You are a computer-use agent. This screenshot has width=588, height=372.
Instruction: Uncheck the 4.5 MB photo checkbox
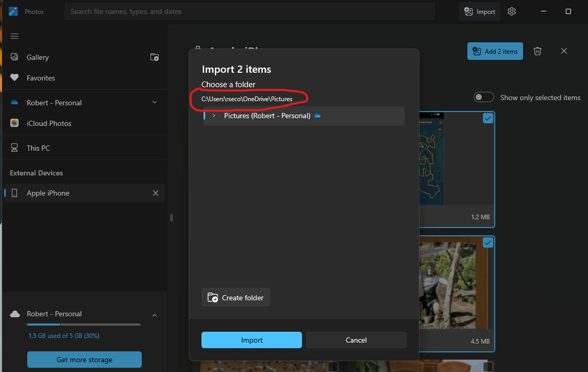(488, 242)
